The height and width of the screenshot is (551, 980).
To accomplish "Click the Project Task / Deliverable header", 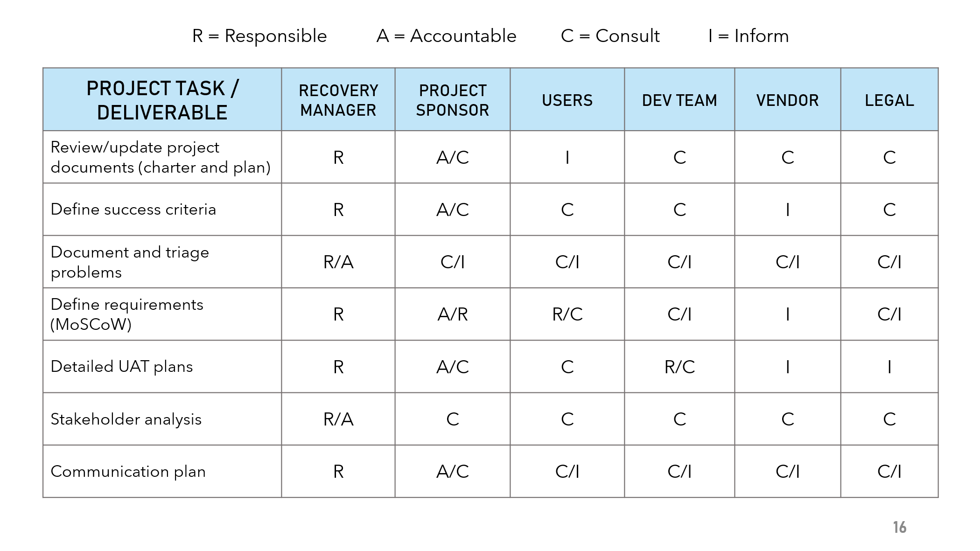I will (x=162, y=99).
